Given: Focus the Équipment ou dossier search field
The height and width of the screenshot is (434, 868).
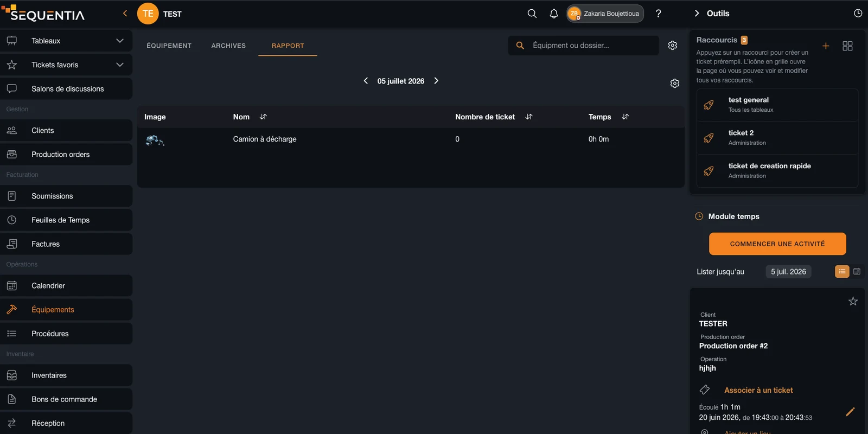Looking at the screenshot, I should coord(584,46).
